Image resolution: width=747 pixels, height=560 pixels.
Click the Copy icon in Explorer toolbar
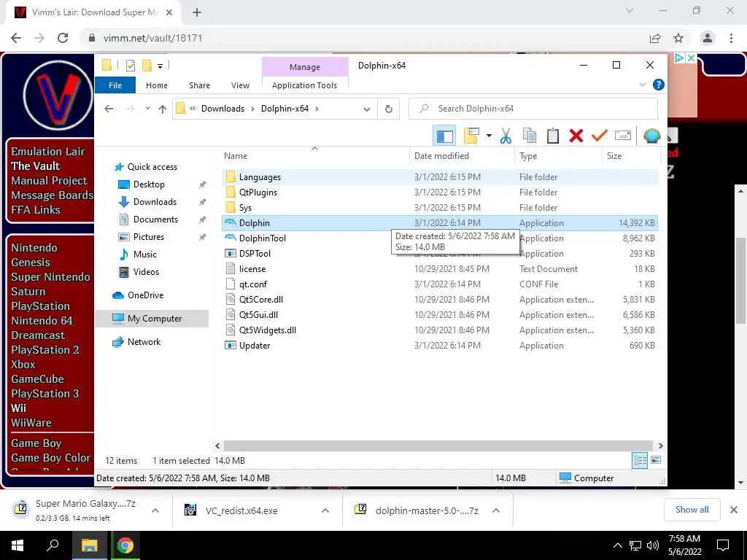tap(530, 136)
